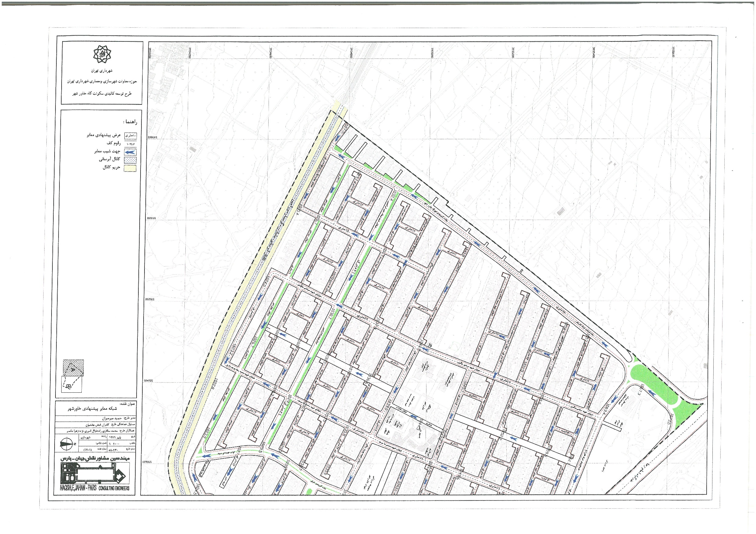The height and width of the screenshot is (534, 756).
Task: Click the Tehran Municipality emblem logo
Action: click(x=102, y=55)
